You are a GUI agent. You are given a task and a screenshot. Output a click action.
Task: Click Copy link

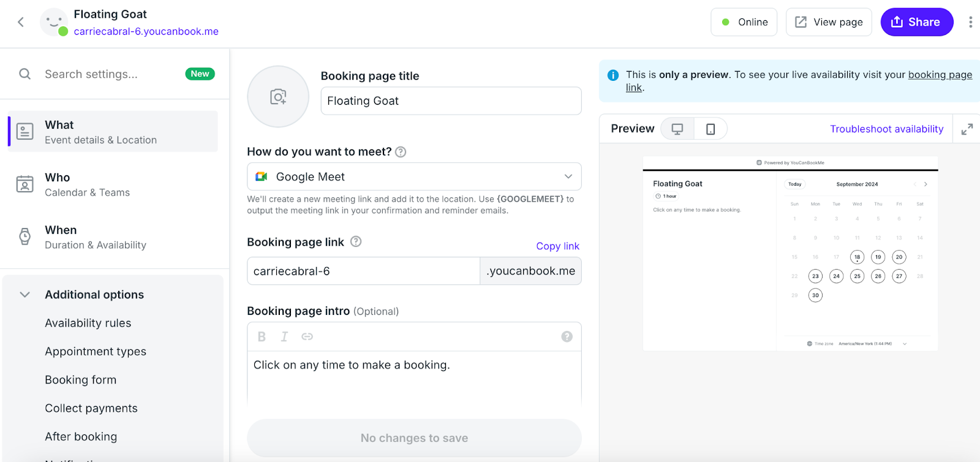click(x=557, y=246)
